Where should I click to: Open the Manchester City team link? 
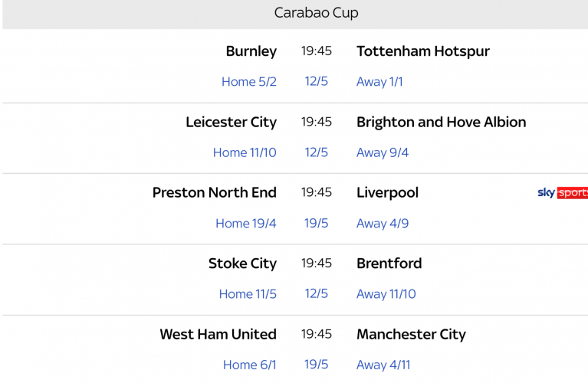point(411,334)
